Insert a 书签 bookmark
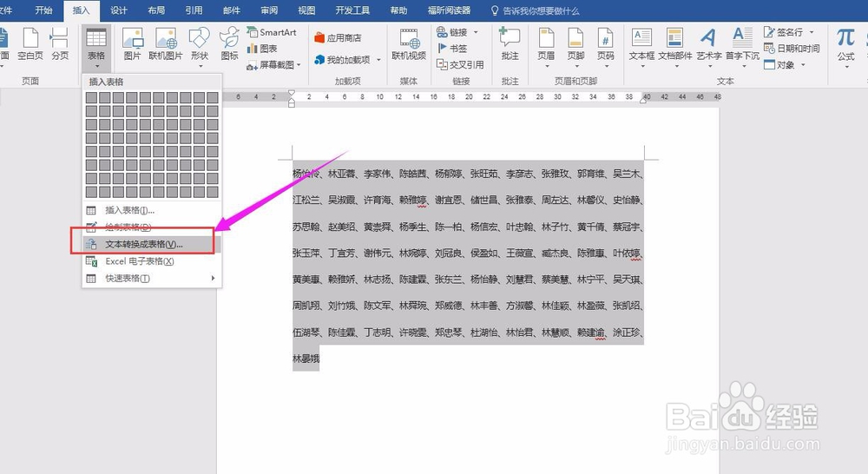 (x=452, y=48)
